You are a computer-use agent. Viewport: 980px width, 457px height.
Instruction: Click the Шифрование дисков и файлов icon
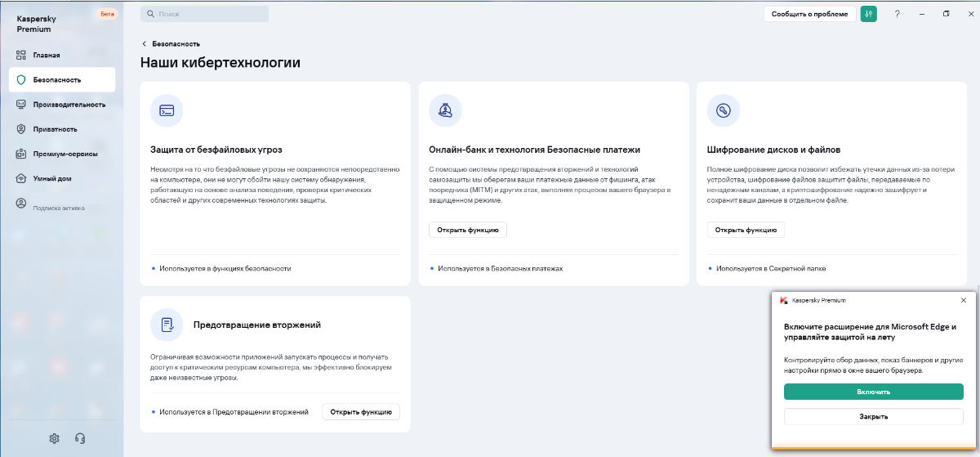click(723, 110)
